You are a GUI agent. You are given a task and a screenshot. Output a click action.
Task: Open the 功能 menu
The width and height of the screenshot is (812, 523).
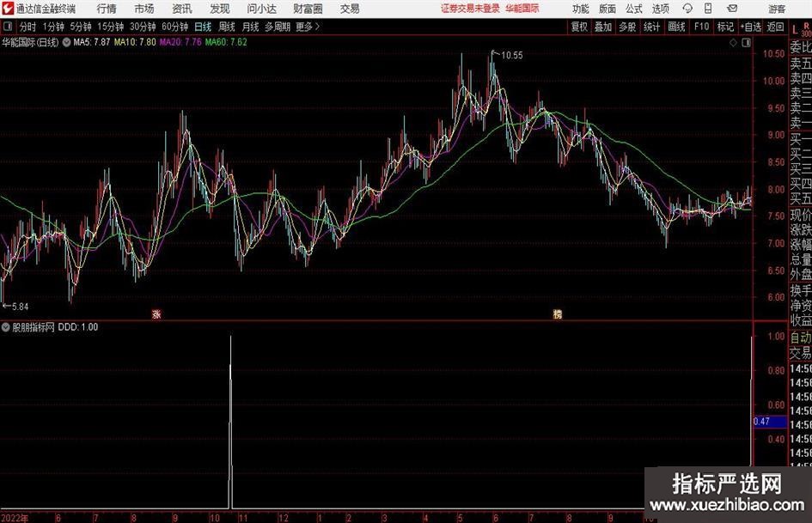point(581,9)
